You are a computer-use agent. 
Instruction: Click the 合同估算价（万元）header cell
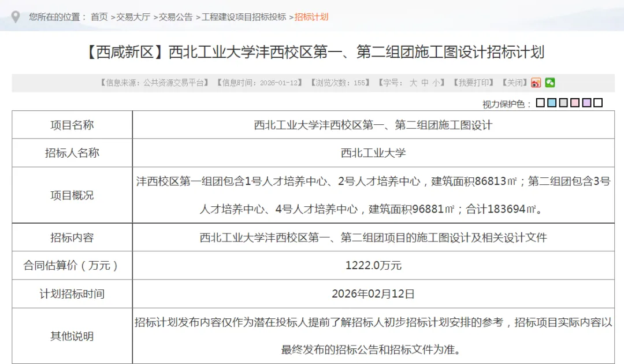tap(72, 265)
